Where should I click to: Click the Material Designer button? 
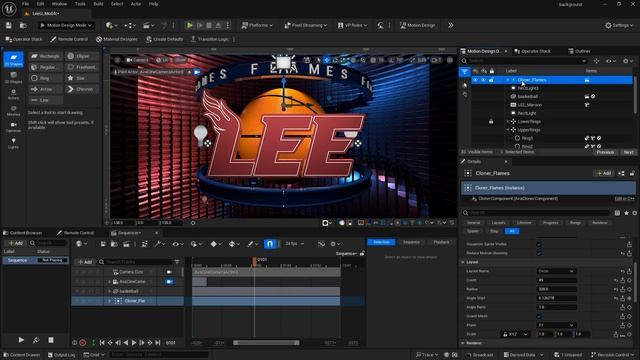(x=117, y=39)
